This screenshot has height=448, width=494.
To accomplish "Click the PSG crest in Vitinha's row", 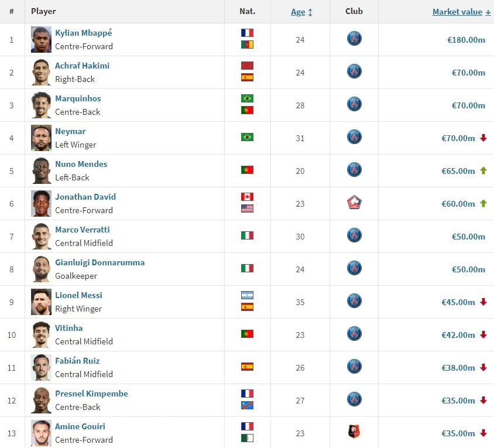I will coord(354,334).
